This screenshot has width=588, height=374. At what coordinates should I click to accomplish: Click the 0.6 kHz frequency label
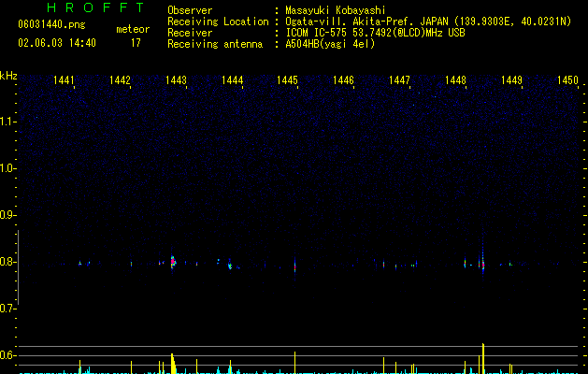coord(7,355)
